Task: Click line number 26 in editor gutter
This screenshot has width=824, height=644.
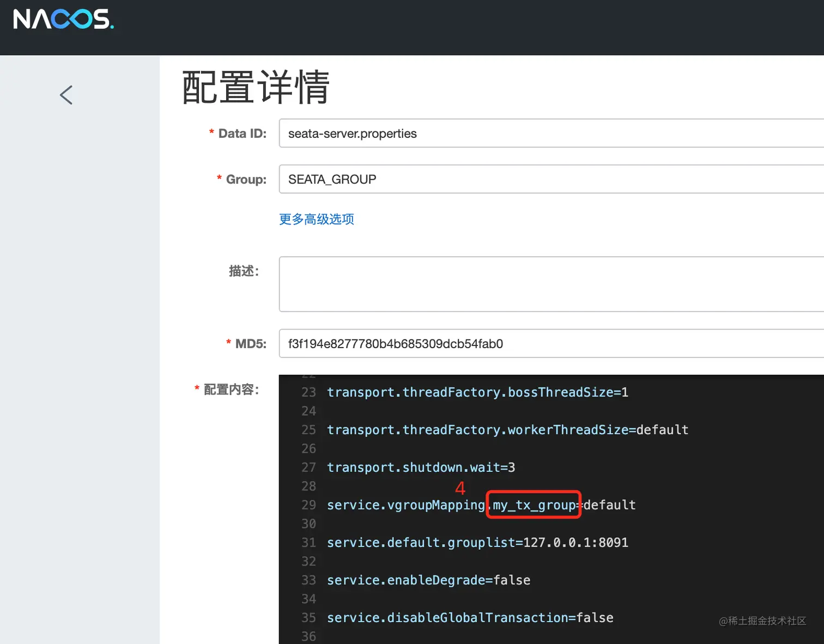Action: click(x=308, y=448)
